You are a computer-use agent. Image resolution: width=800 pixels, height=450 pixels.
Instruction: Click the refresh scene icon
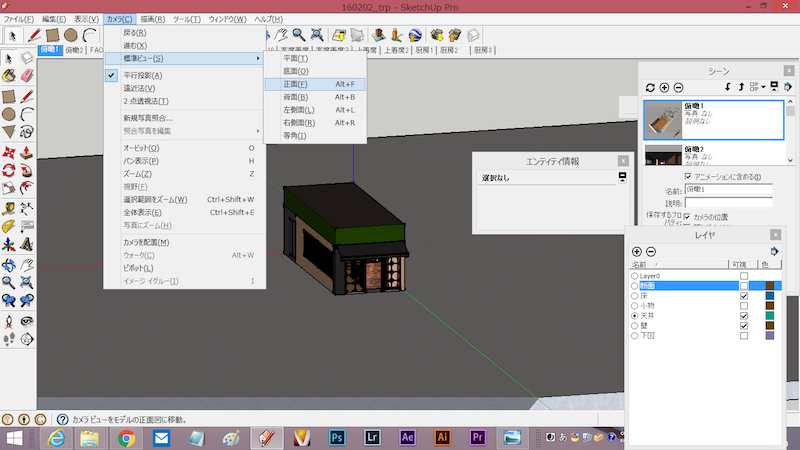pos(650,88)
